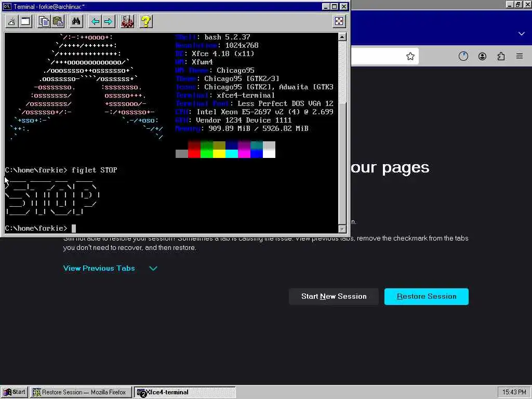This screenshot has width=532, height=399.
Task: Click the terminal cursor at last prompt
Action: pos(74,229)
